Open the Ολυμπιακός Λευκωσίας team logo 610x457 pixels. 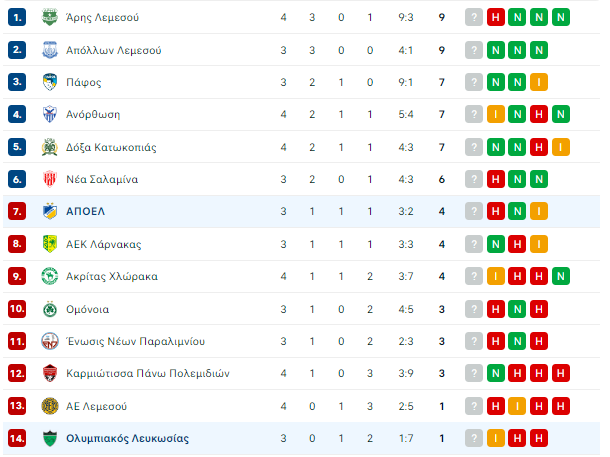[x=49, y=438]
